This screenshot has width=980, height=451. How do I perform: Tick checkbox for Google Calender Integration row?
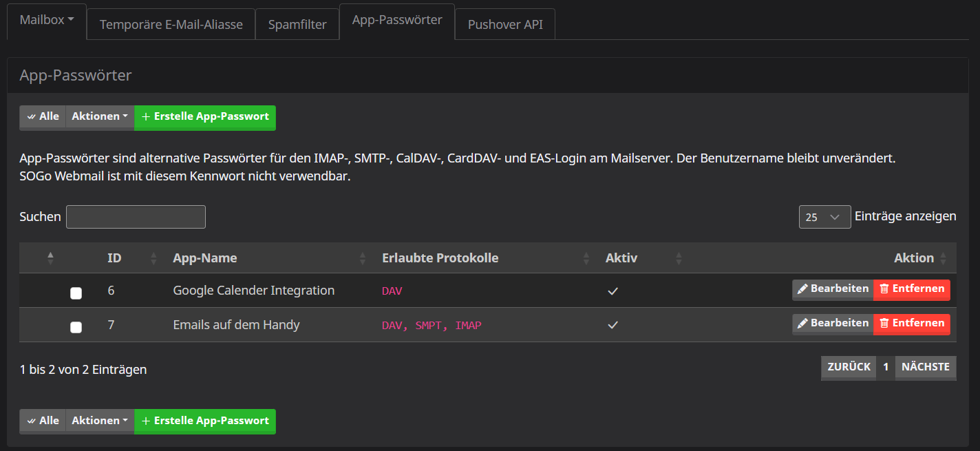click(76, 293)
